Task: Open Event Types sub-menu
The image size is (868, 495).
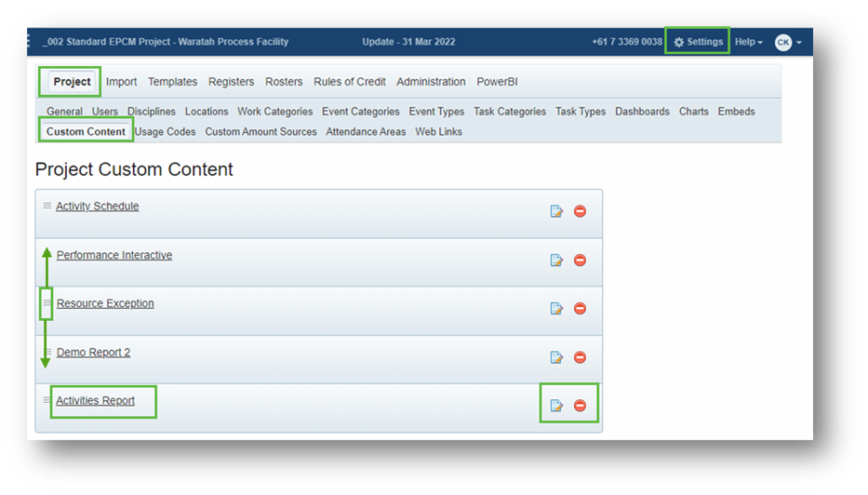Action: [436, 112]
